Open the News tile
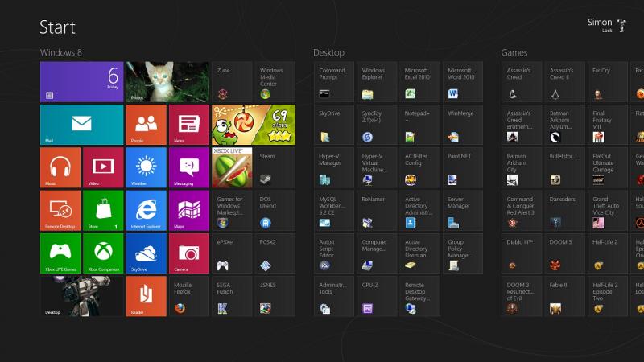 (189, 125)
